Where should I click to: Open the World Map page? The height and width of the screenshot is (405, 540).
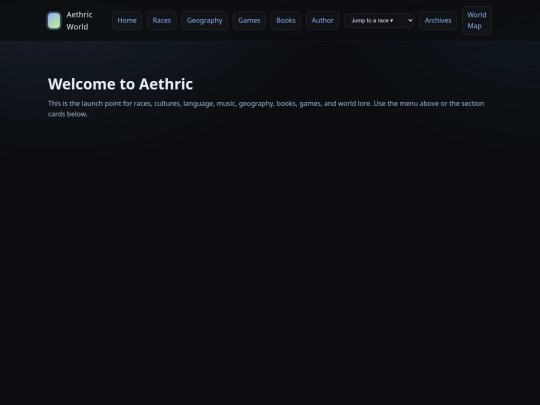pos(477,20)
